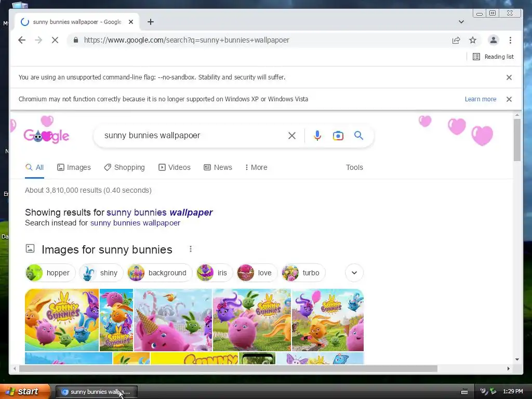The height and width of the screenshot is (399, 532).
Task: Filter images by love chip
Action: tap(257, 273)
